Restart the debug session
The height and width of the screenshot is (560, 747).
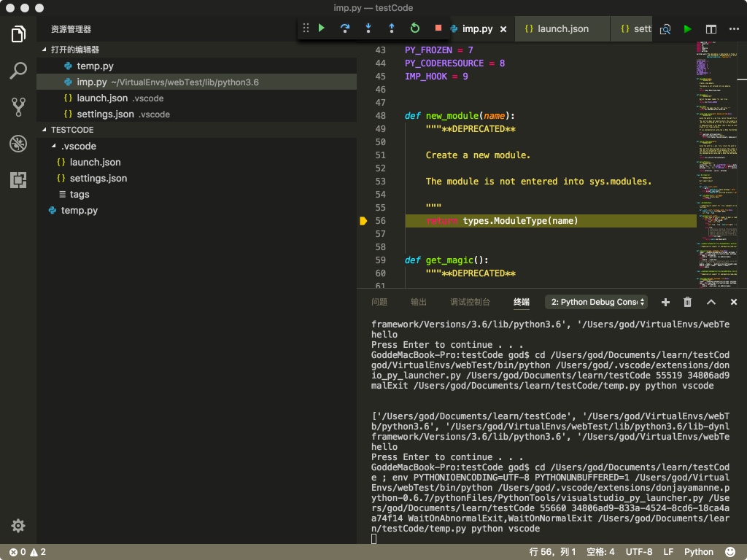415,28
